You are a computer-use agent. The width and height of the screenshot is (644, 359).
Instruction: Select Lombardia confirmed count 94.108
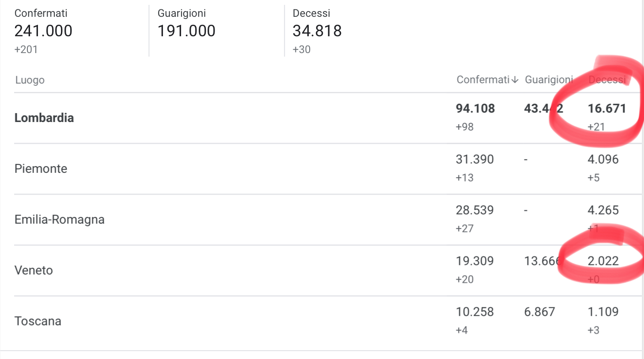(x=475, y=108)
